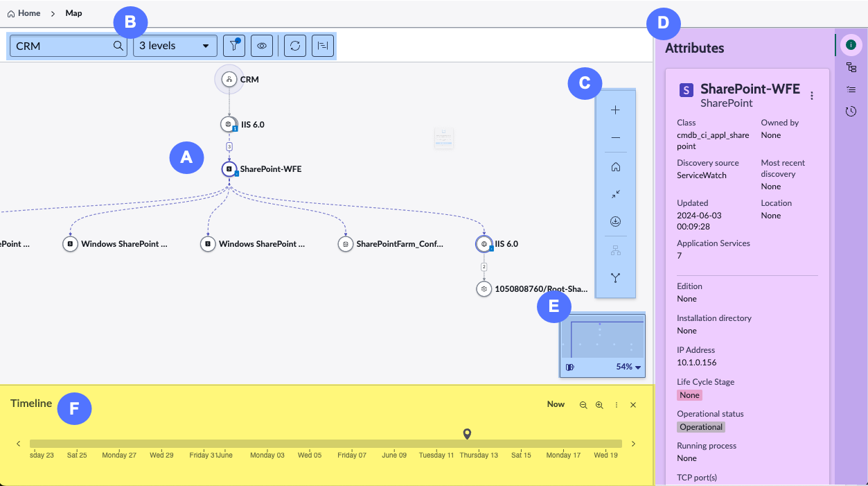The image size is (868, 486).
Task: Zoom out with the minus button
Action: pyautogui.click(x=615, y=138)
